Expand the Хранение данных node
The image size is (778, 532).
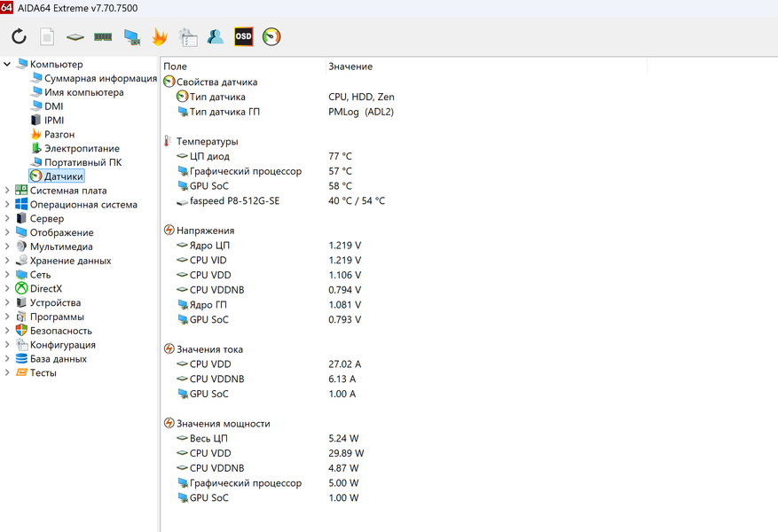pos(8,261)
